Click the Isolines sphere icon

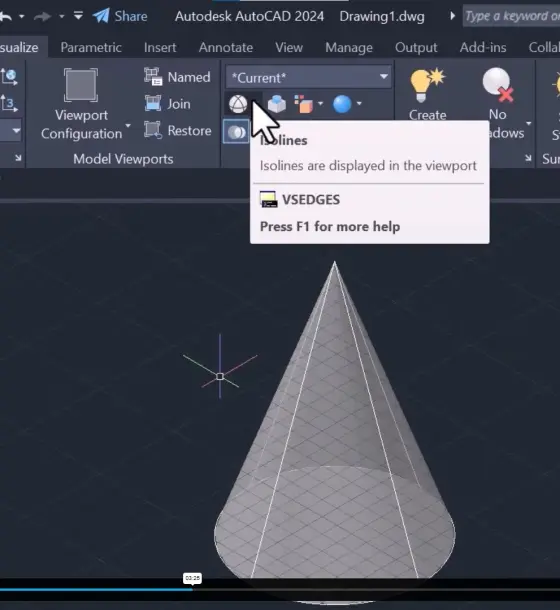click(238, 104)
